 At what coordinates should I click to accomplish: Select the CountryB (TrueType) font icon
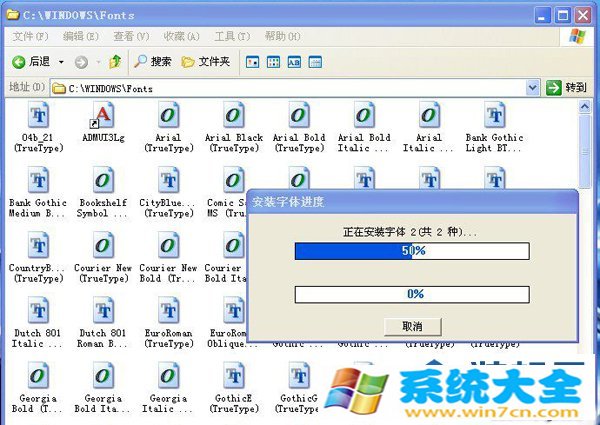click(38, 245)
